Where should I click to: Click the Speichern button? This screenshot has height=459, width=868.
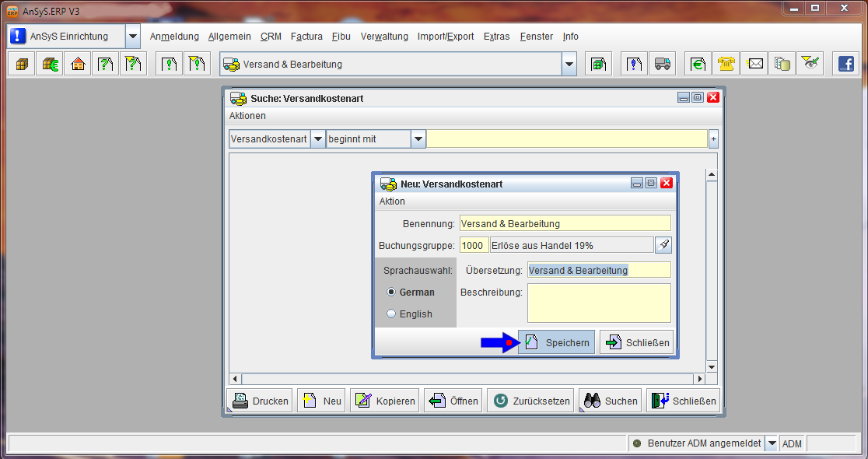coord(556,342)
